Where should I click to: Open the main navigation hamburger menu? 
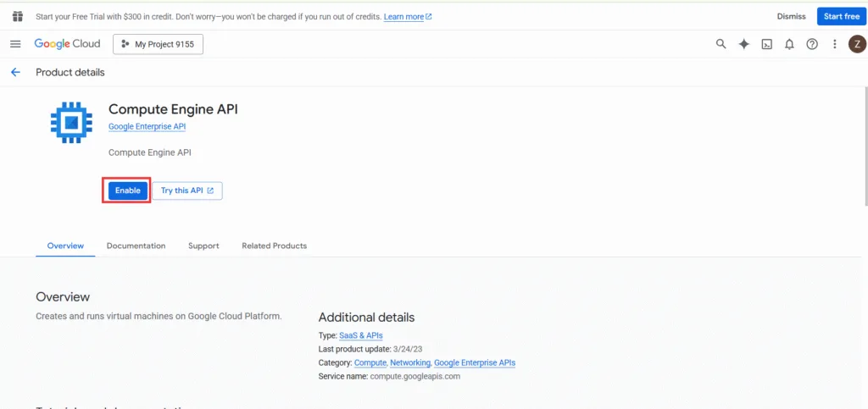tap(15, 44)
